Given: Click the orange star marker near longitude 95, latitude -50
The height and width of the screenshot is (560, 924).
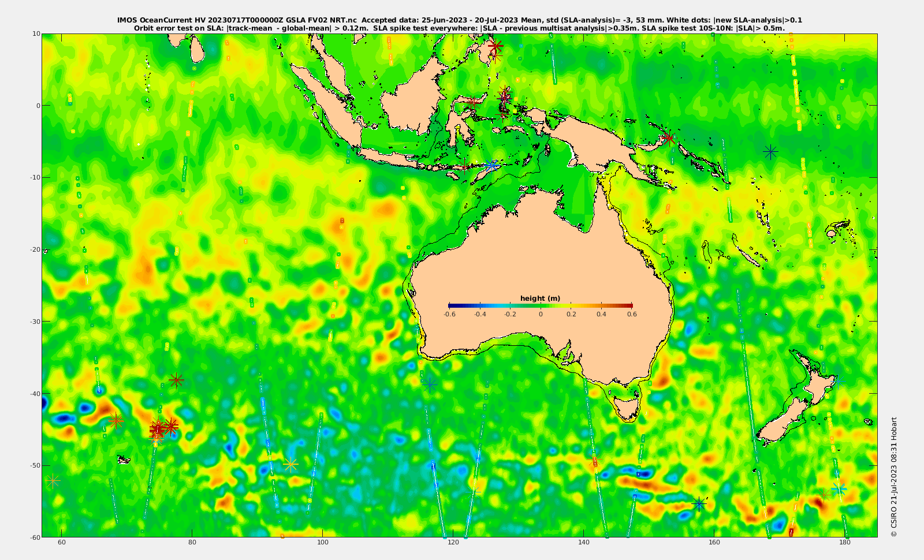Looking at the screenshot, I should click(x=290, y=464).
